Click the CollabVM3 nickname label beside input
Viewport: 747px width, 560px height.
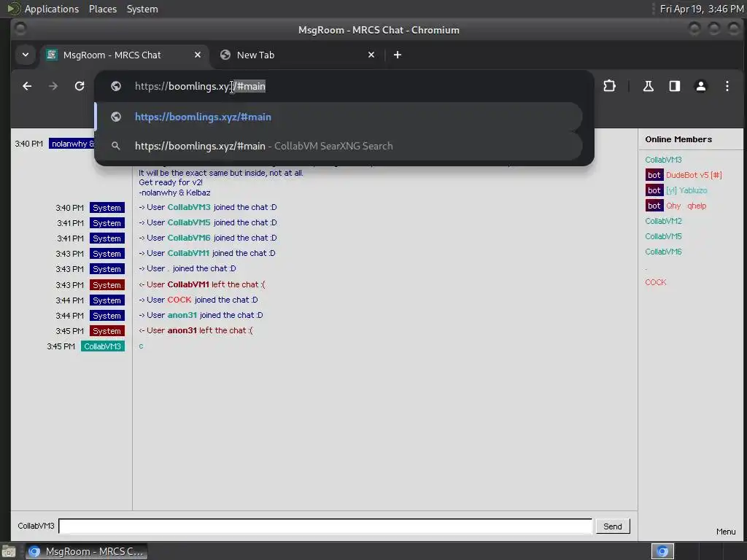click(x=36, y=526)
